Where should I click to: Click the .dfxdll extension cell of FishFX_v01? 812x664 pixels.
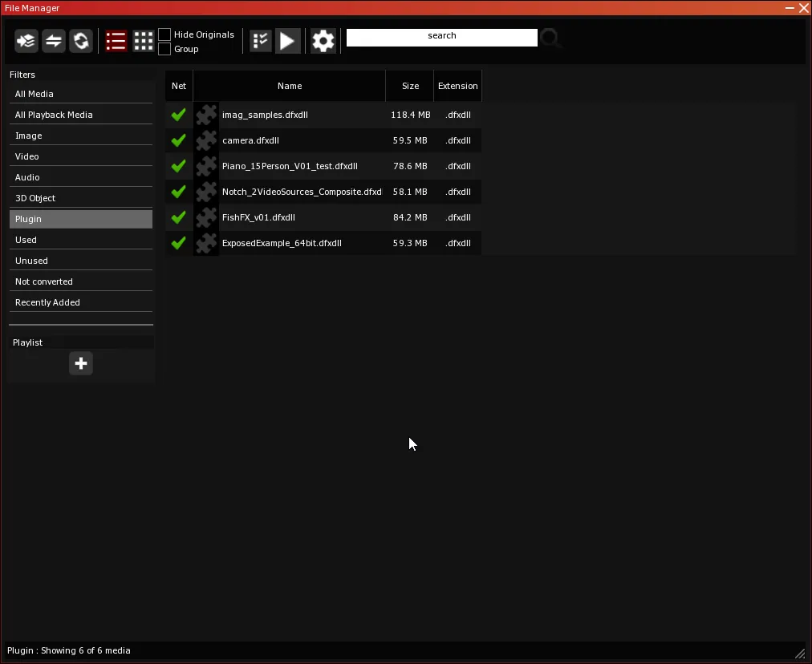(458, 217)
